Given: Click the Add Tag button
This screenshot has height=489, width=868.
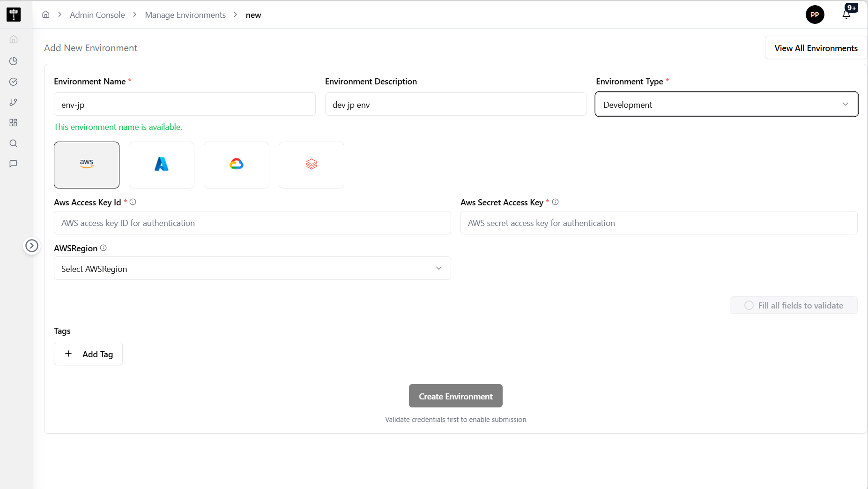Looking at the screenshot, I should [88, 354].
